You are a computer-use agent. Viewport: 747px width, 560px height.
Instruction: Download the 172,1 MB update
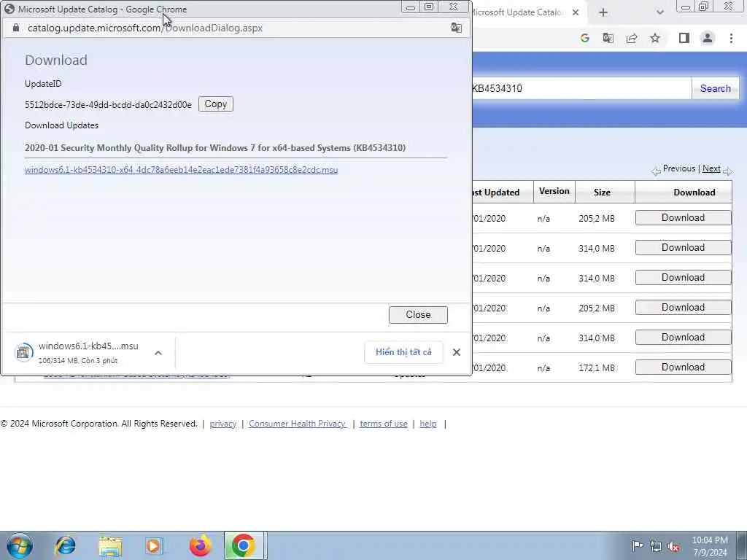click(683, 367)
